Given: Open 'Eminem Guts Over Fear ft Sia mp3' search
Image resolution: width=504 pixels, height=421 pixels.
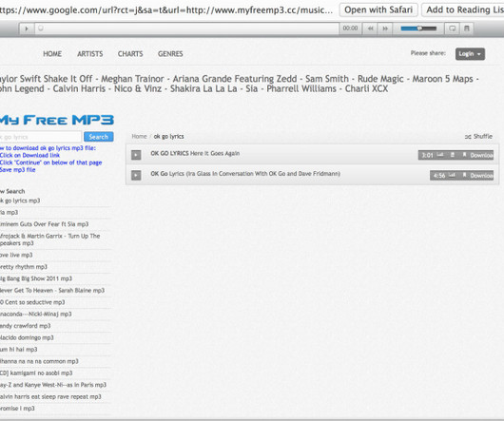Looking at the screenshot, I should (45, 224).
